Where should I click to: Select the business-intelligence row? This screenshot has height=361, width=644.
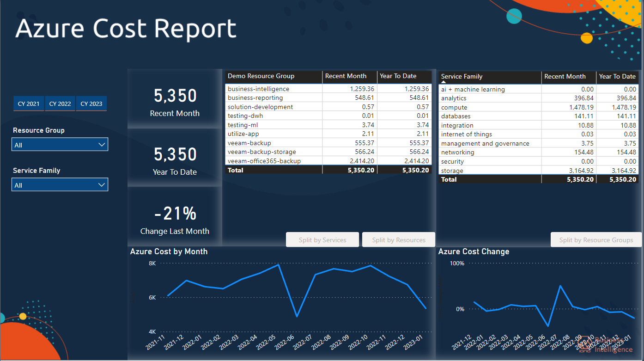coord(328,89)
